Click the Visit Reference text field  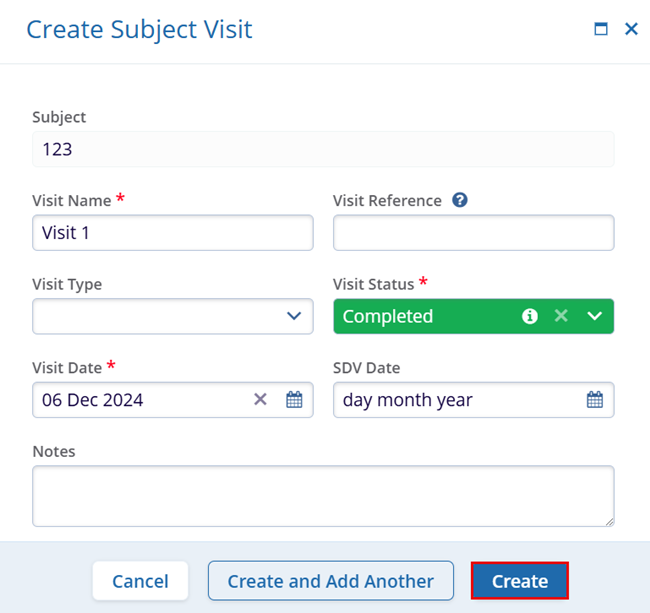click(473, 233)
